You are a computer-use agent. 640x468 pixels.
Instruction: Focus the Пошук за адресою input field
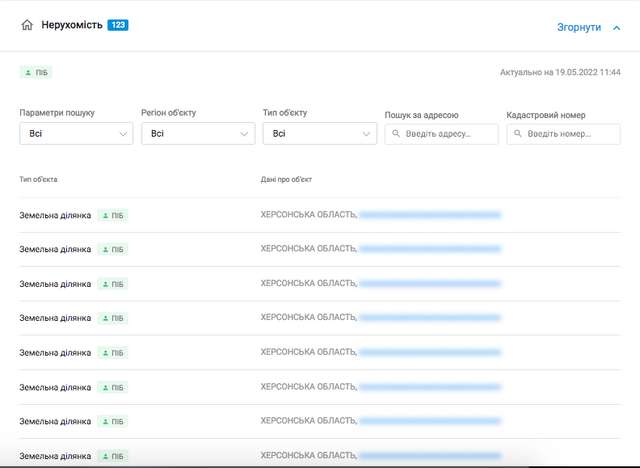(x=450, y=134)
